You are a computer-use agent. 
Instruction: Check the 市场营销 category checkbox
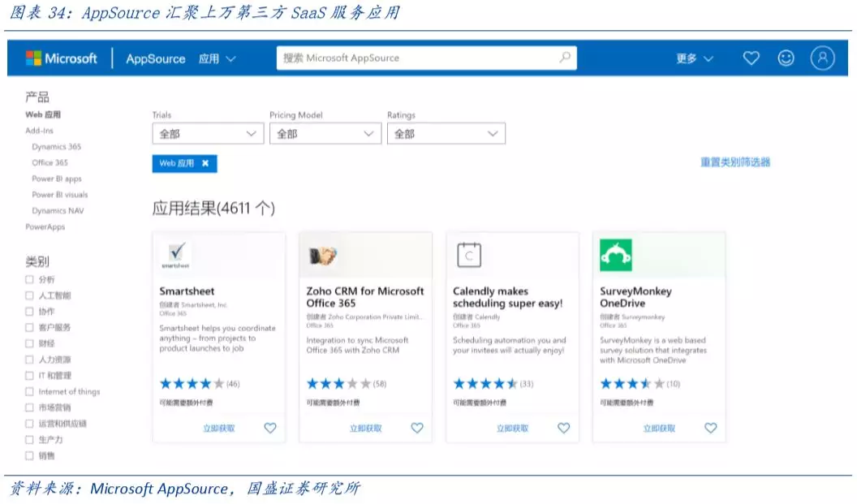[x=29, y=407]
